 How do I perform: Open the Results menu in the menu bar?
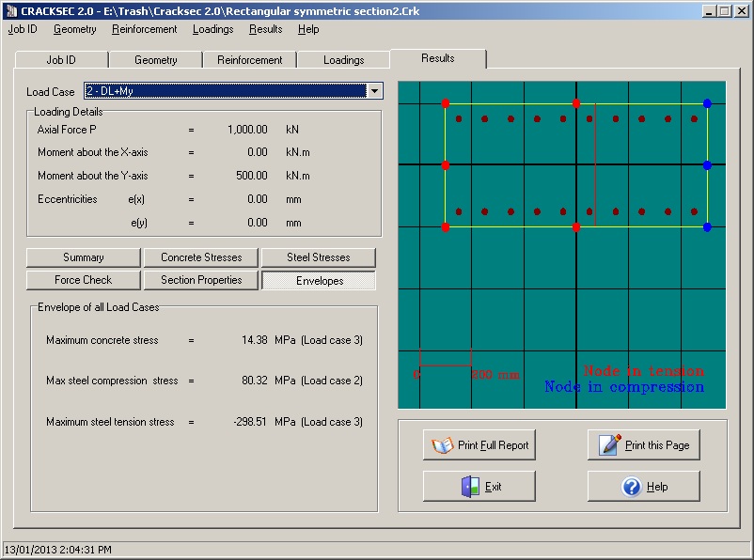pyautogui.click(x=265, y=29)
